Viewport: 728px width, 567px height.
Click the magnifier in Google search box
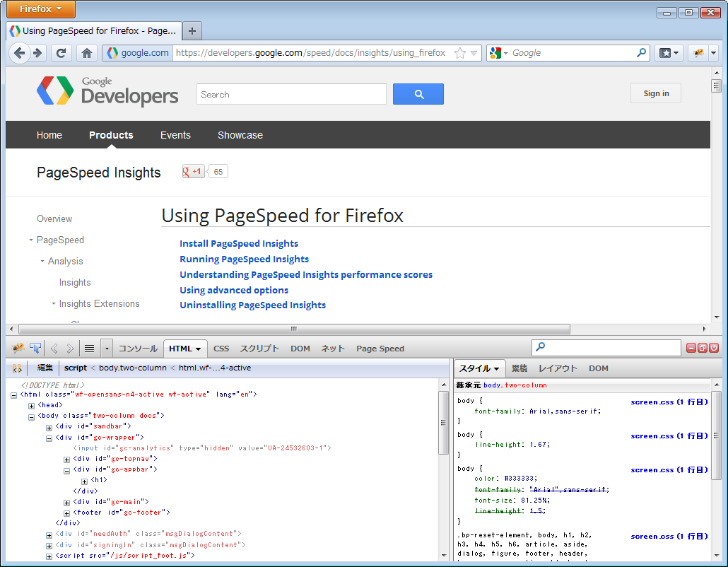[641, 53]
